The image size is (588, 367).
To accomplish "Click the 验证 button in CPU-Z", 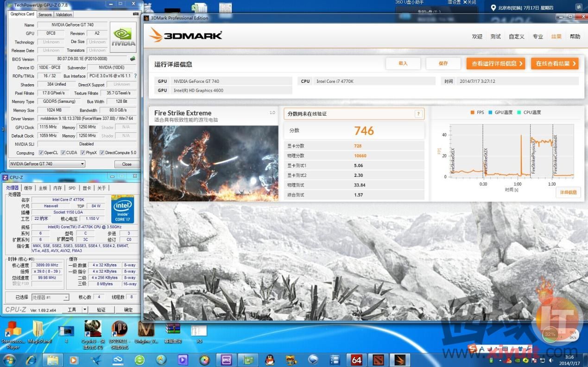I will [x=101, y=310].
